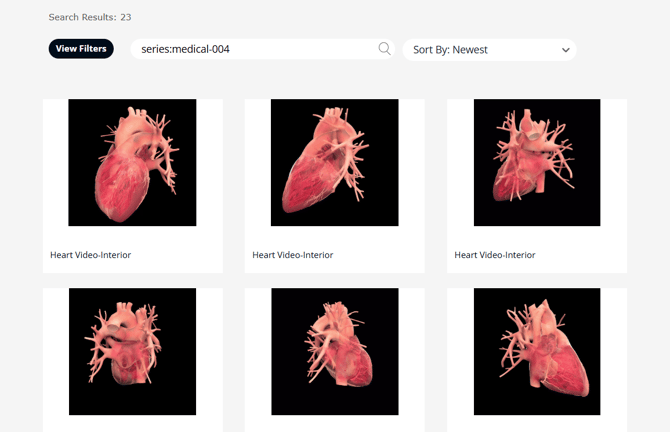
Task: Click white margin left of bottom-right thumbnail
Action: point(460,351)
